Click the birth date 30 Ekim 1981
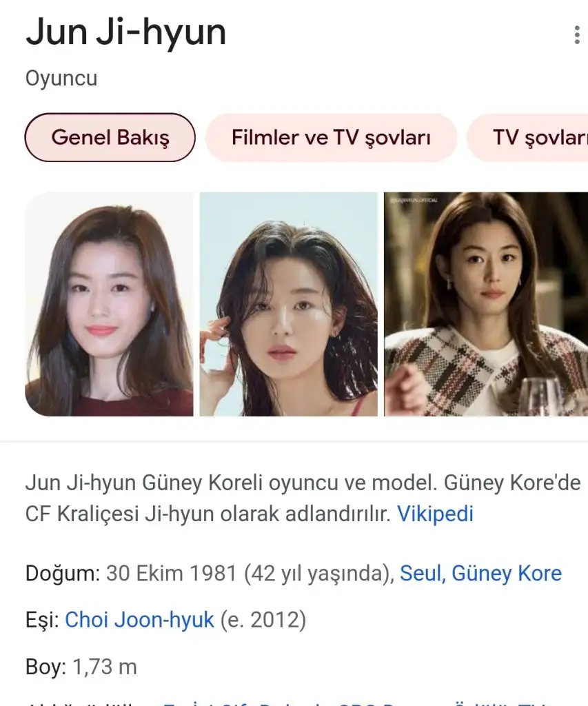588x706 pixels. 172,574
